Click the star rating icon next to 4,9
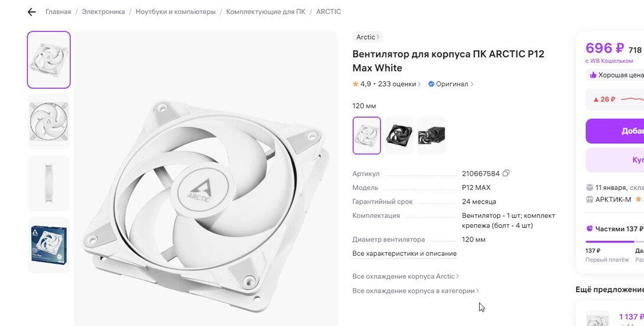 click(x=355, y=84)
